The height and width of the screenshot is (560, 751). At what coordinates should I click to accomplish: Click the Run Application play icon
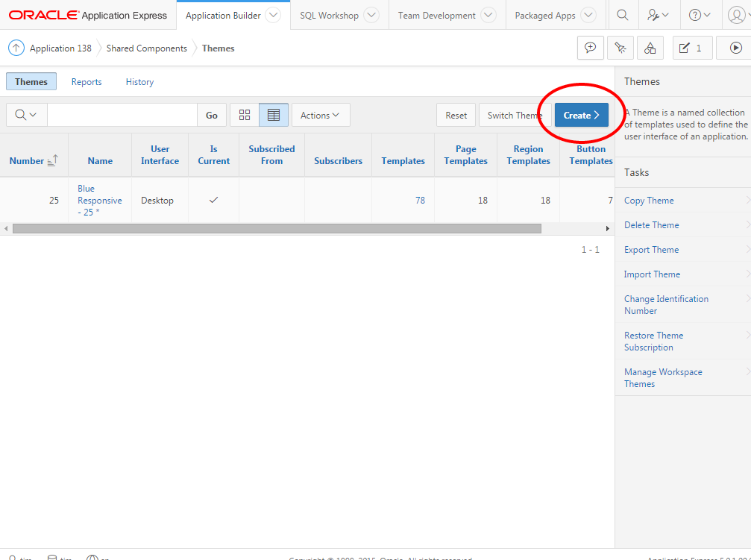[735, 48]
